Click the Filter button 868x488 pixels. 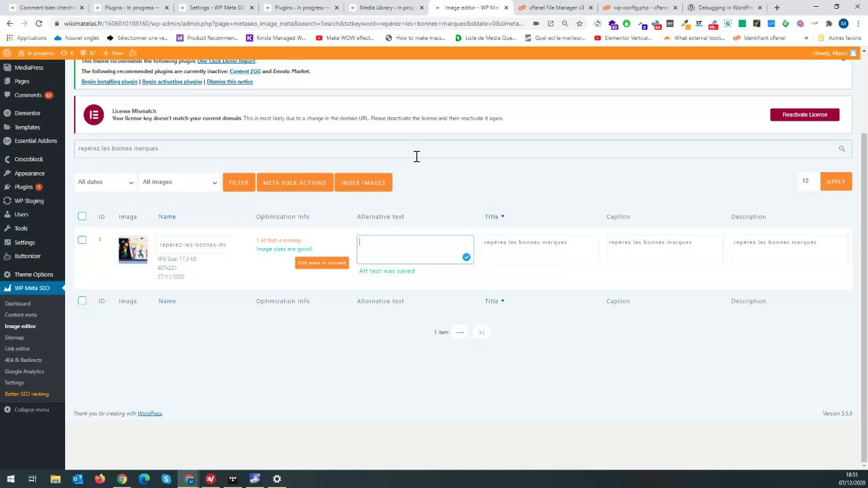coord(239,182)
